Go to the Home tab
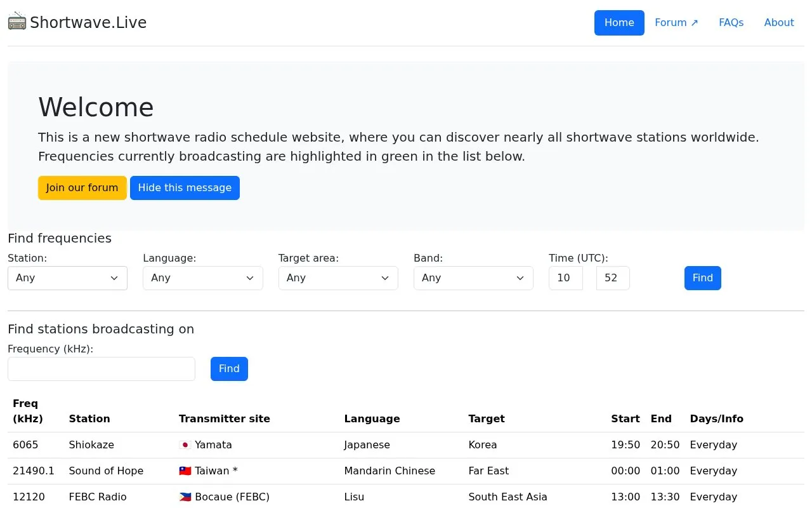 tap(619, 23)
